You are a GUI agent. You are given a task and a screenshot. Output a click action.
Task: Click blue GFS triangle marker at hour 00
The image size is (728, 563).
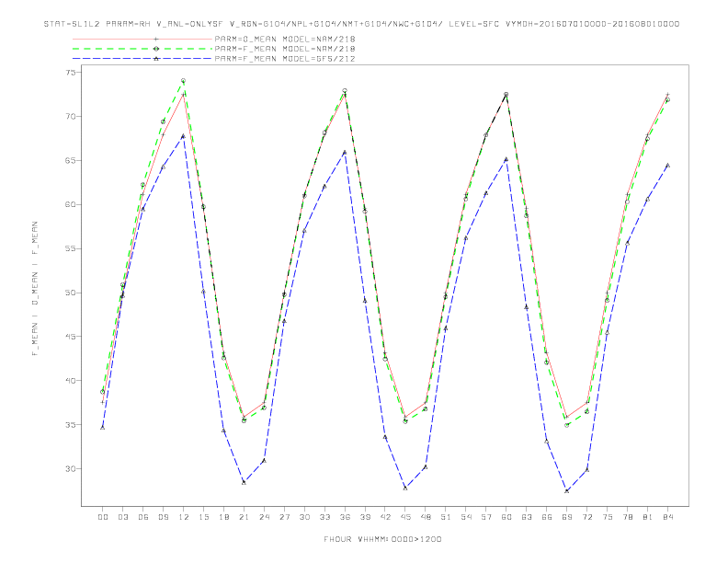[103, 428]
